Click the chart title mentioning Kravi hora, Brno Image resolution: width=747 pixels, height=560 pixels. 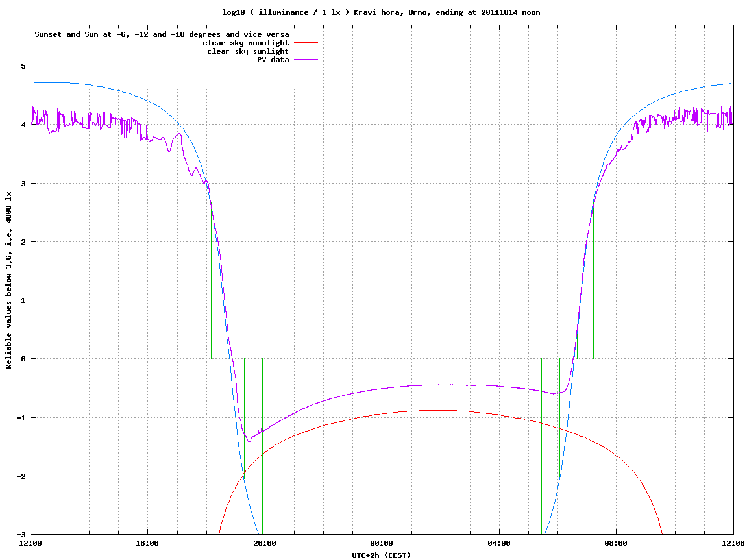pos(381,12)
